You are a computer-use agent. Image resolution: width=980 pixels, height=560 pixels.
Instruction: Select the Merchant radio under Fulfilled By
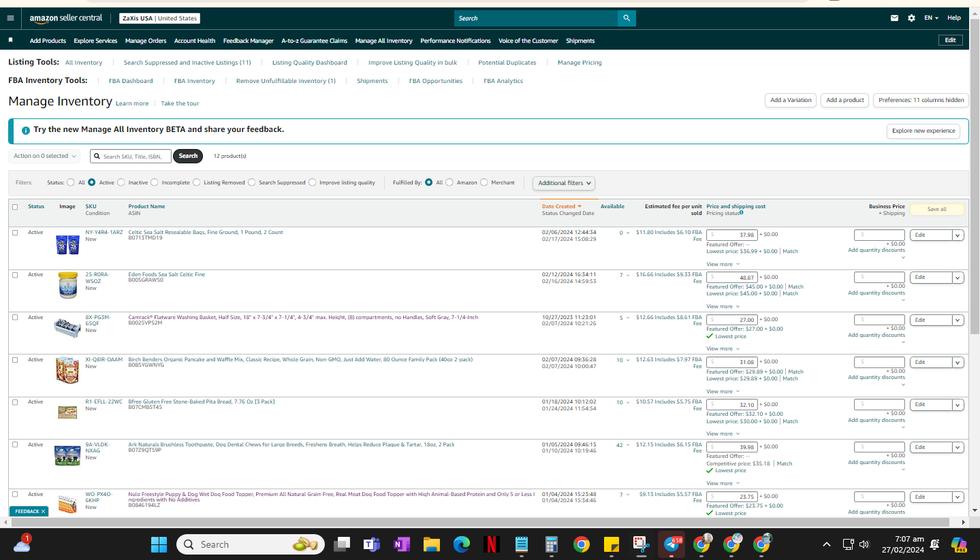(x=484, y=182)
